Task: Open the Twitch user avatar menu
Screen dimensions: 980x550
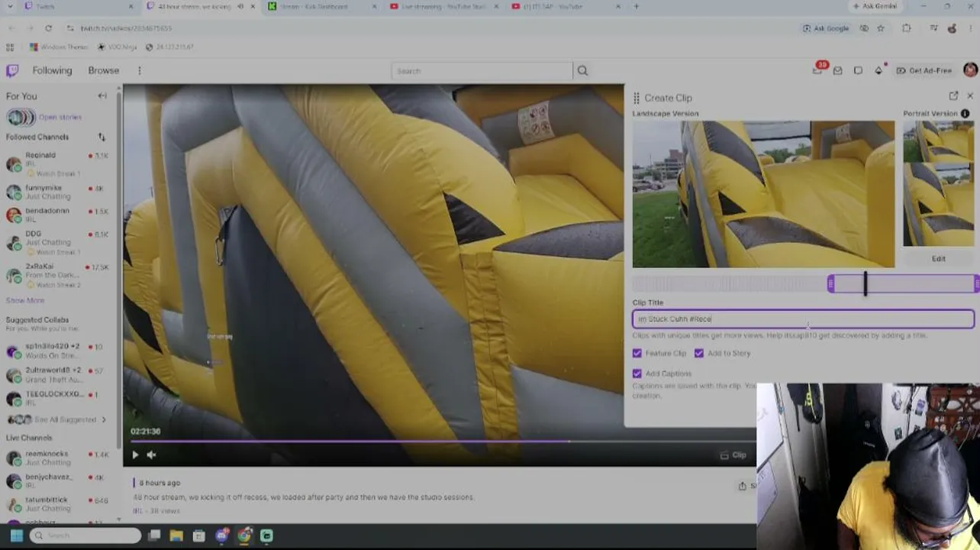Action: click(970, 70)
